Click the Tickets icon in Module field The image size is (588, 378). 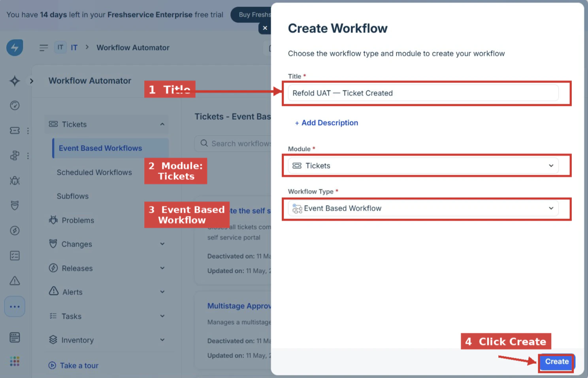tap(297, 166)
